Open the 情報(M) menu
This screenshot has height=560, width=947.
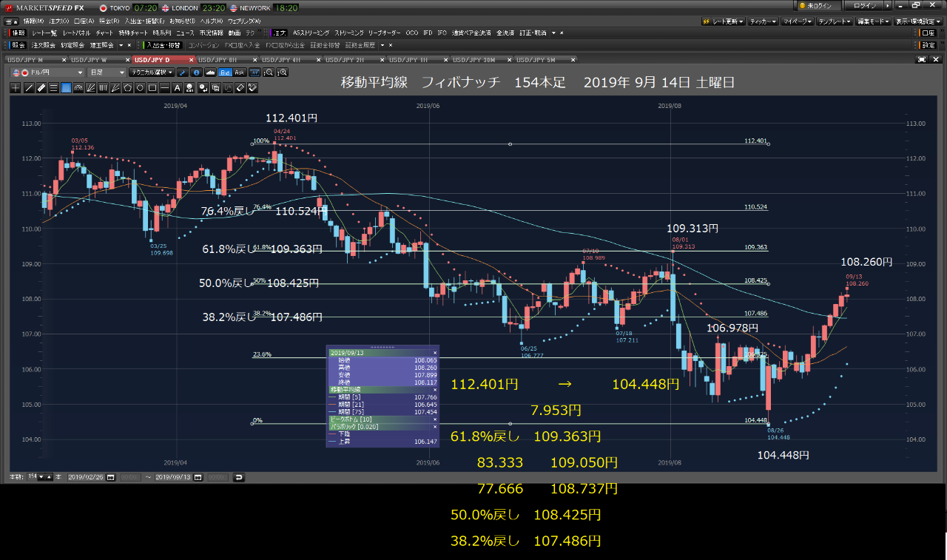33,21
